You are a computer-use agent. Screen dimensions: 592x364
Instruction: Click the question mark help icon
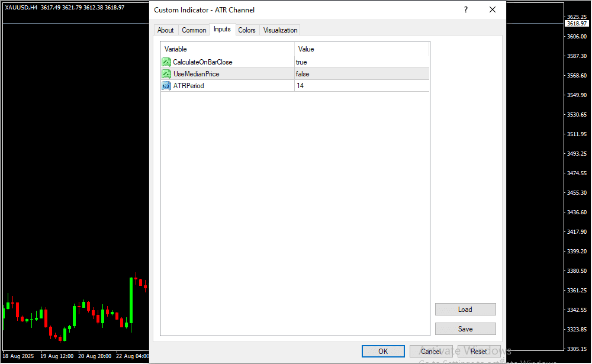(x=466, y=10)
